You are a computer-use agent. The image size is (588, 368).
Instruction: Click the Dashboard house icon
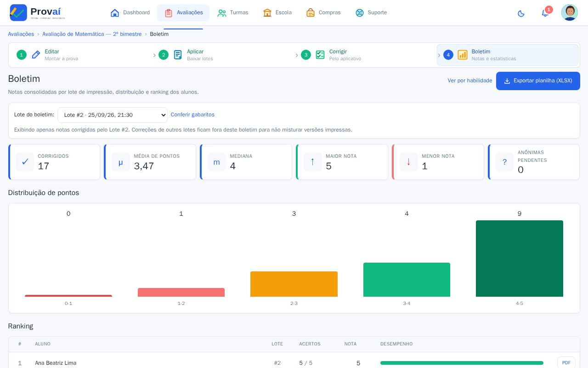[x=115, y=13]
